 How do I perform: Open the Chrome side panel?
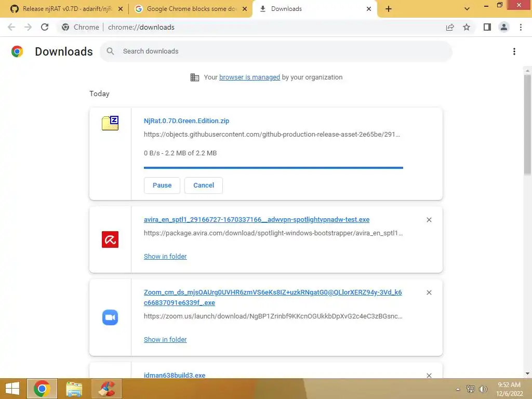(x=487, y=27)
